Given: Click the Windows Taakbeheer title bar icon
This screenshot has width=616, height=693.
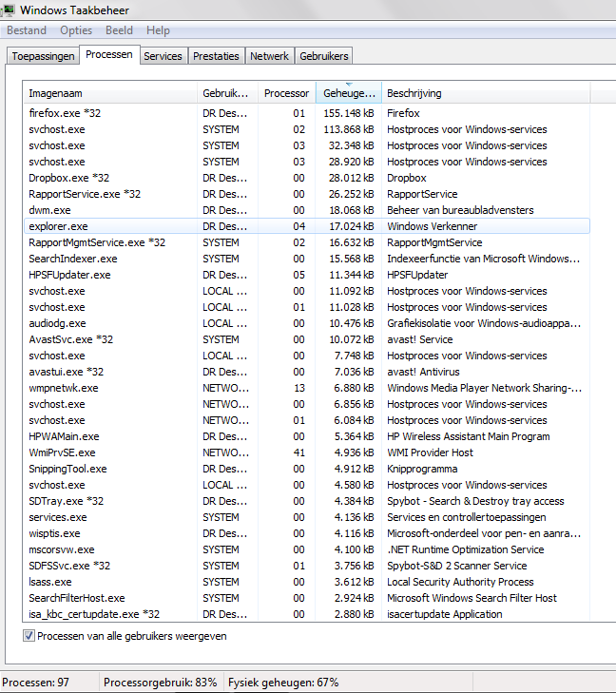Looking at the screenshot, I should 8,10.
